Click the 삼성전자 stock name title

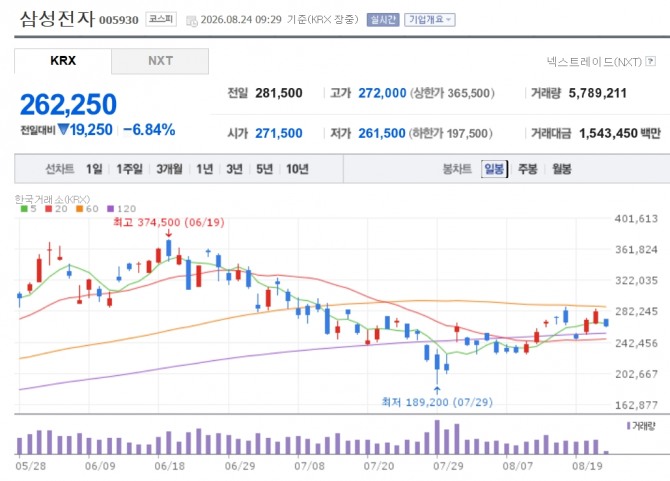pyautogui.click(x=57, y=19)
